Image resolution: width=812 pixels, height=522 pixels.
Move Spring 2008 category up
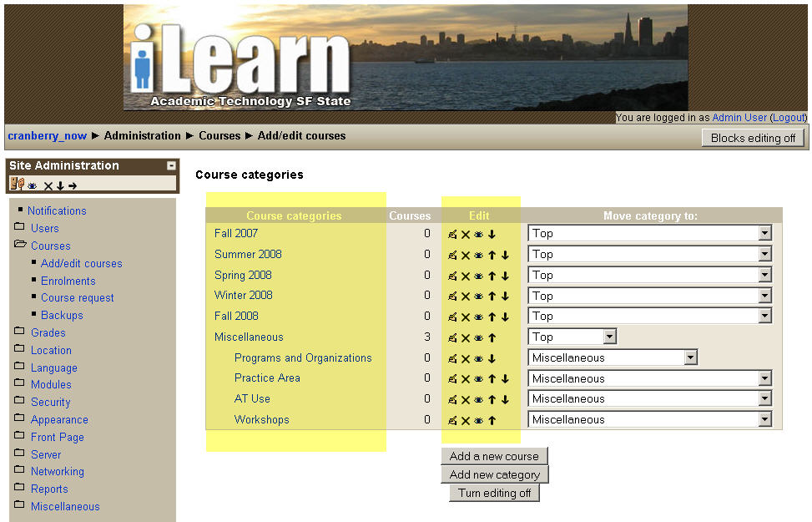[492, 276]
